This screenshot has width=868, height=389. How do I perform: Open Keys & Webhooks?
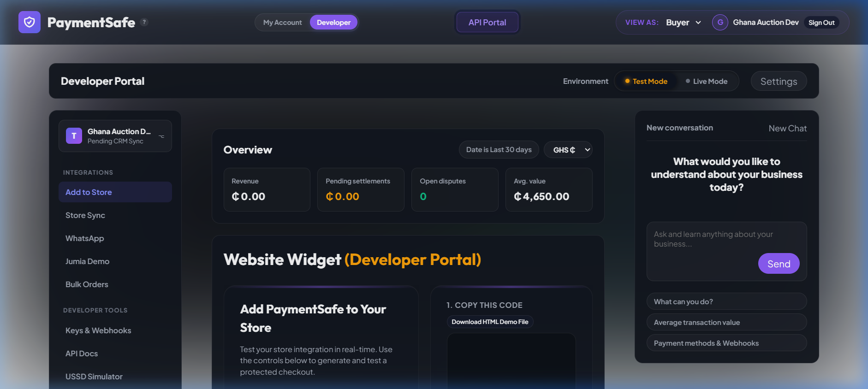[x=115, y=330]
